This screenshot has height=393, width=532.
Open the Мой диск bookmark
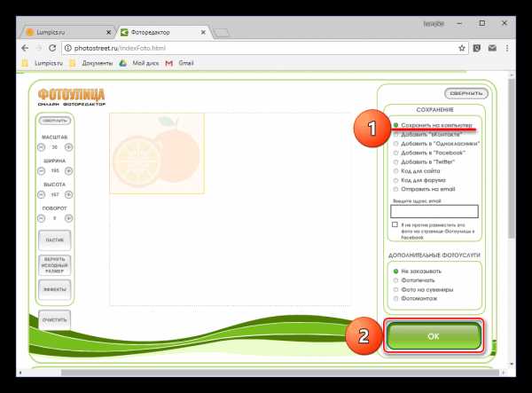145,64
